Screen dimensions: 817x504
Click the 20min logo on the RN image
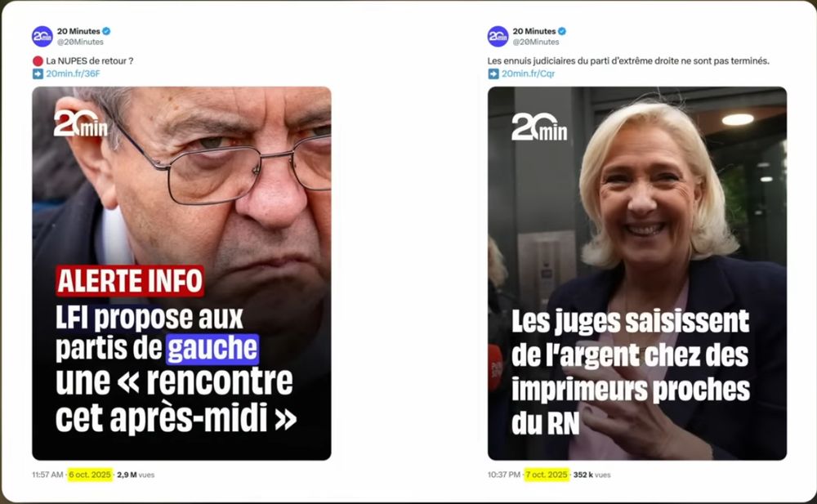[538, 127]
